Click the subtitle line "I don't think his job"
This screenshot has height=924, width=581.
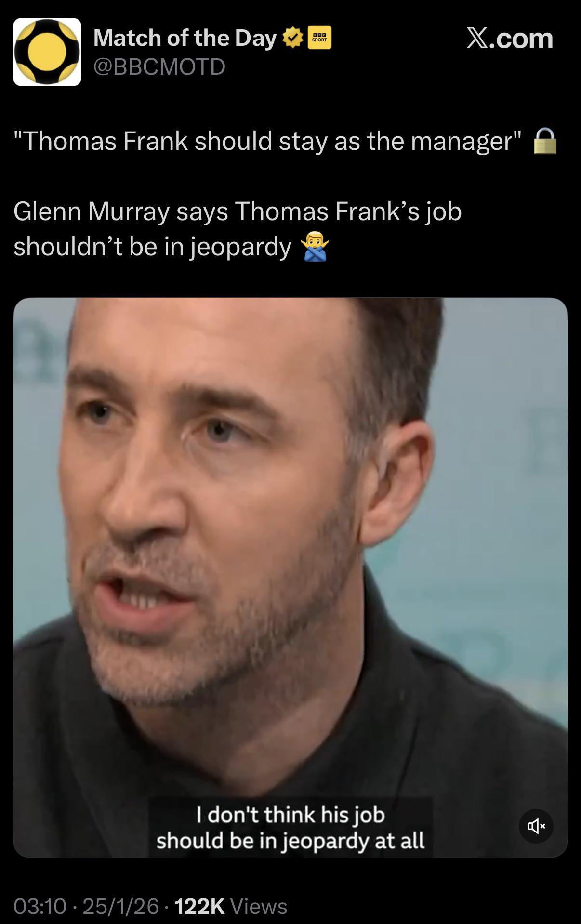pyautogui.click(x=290, y=815)
